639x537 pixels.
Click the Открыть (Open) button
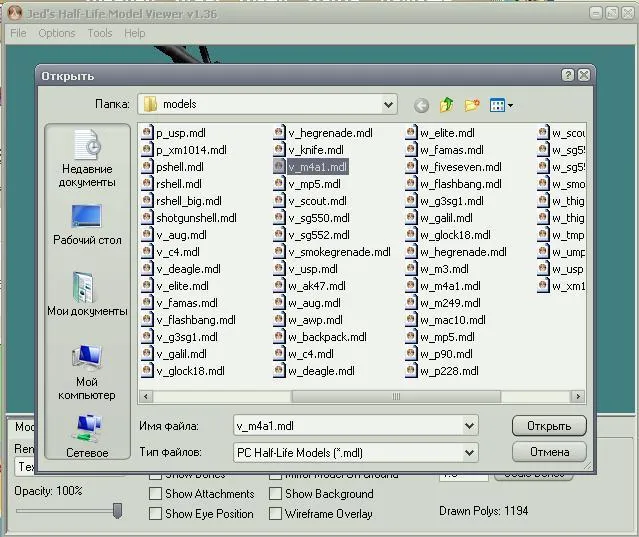point(548,426)
